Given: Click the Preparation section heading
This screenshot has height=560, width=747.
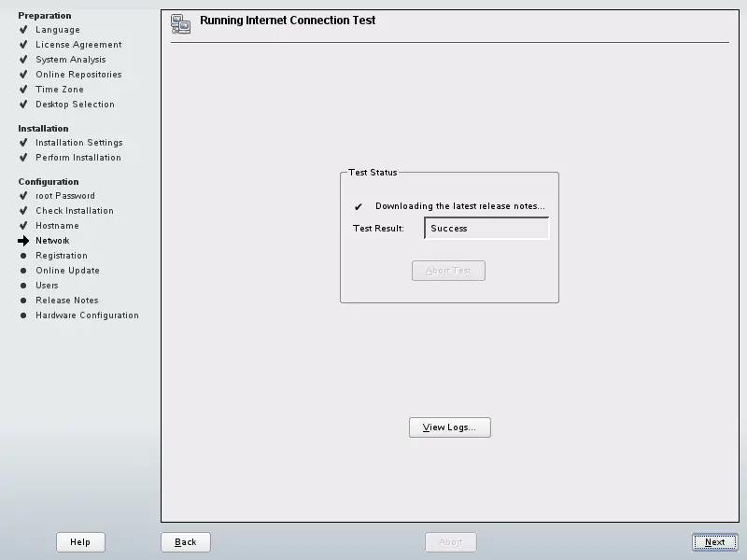Looking at the screenshot, I should 45,15.
